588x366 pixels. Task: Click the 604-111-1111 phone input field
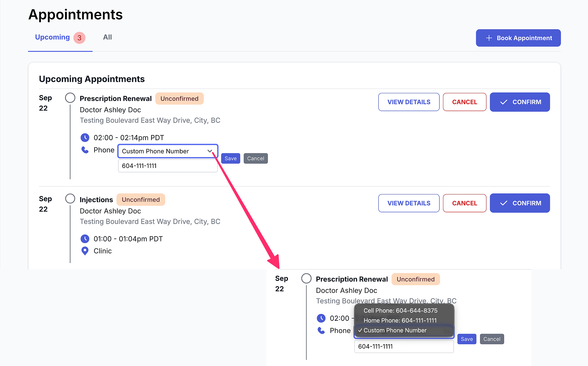click(168, 166)
